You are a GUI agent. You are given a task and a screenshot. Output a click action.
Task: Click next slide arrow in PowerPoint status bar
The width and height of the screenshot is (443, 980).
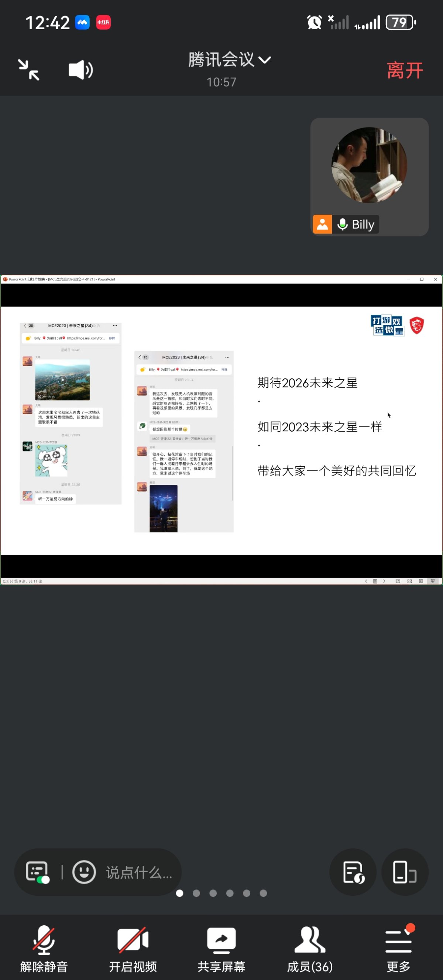(384, 581)
